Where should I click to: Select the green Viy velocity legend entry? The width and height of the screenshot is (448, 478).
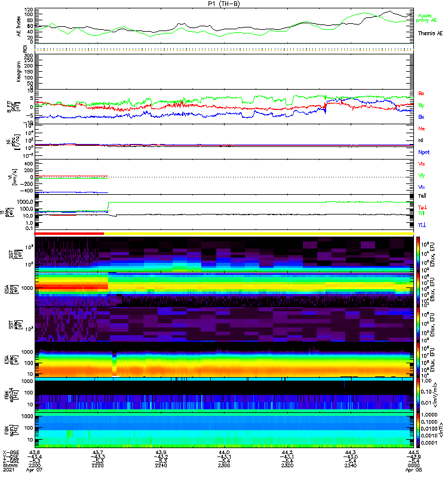click(x=421, y=176)
